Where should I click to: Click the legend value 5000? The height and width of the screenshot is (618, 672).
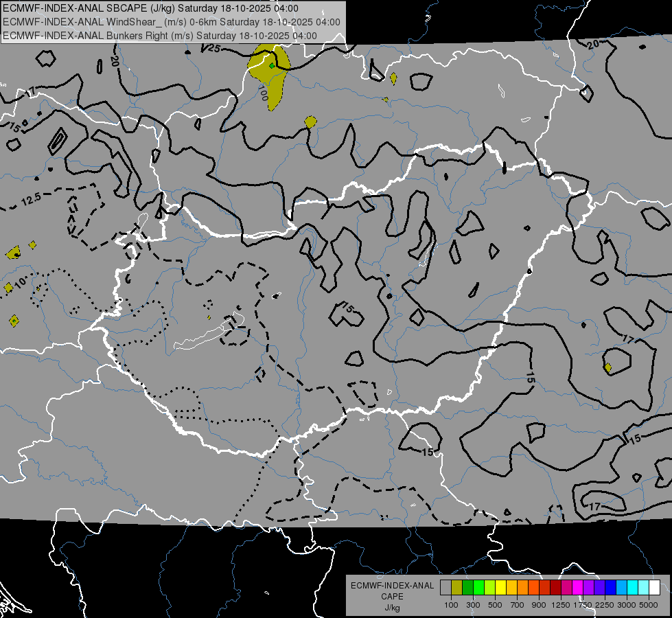click(x=649, y=605)
